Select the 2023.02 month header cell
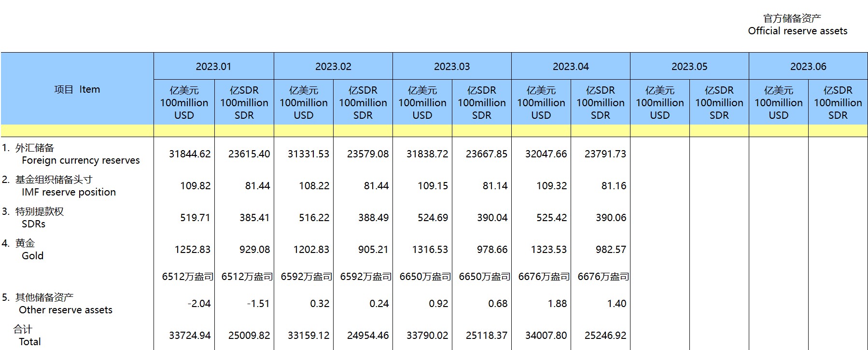 click(x=333, y=67)
